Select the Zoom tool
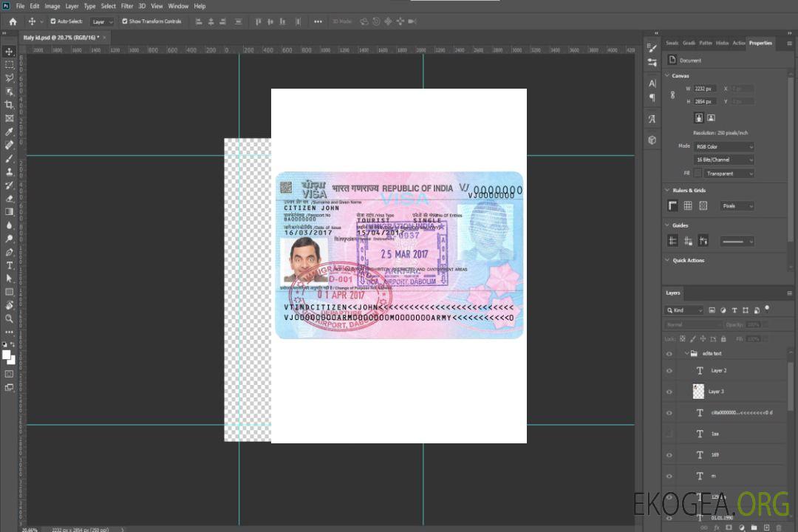Viewport: 798px width, 532px height. click(x=9, y=318)
